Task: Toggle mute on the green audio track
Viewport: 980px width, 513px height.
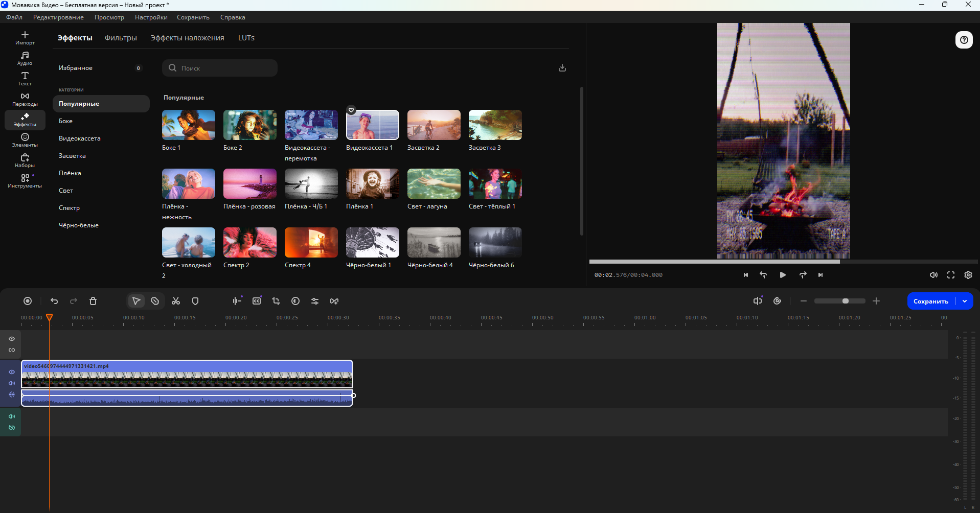Action: click(x=12, y=416)
